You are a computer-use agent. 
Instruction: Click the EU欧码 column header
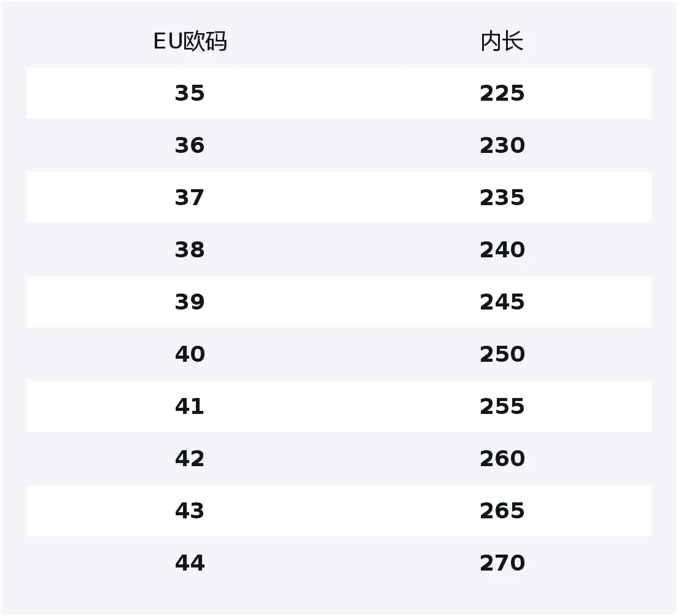pos(190,42)
